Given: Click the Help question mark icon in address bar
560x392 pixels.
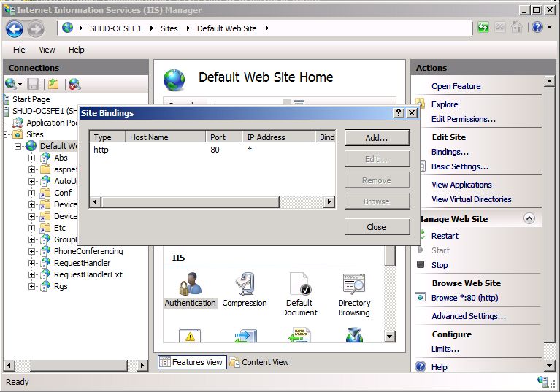Looking at the screenshot, I should [x=537, y=28].
